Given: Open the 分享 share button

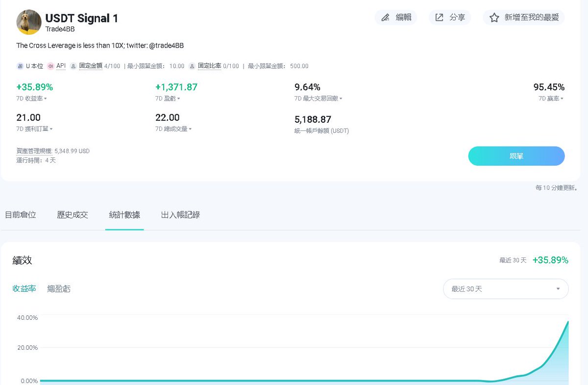Looking at the screenshot, I should 450,17.
